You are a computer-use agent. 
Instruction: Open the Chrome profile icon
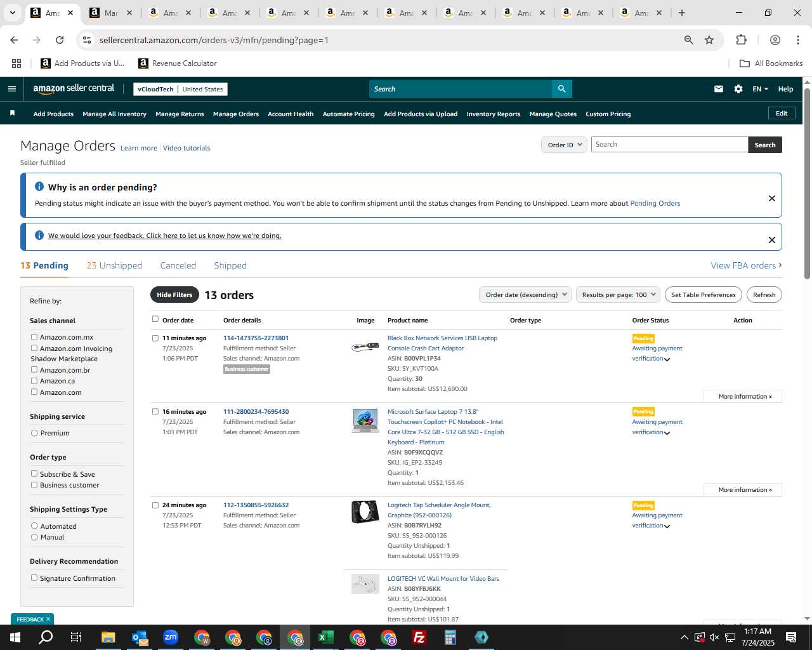(x=775, y=40)
